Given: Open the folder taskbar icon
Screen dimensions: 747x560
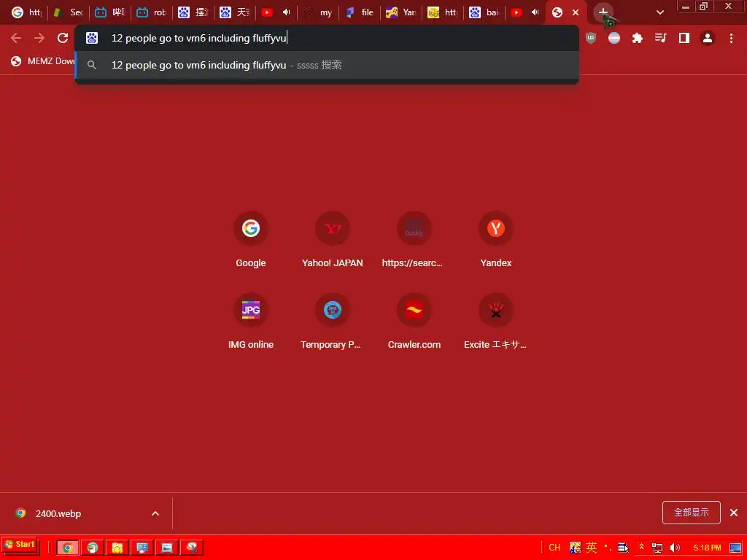Looking at the screenshot, I should 117,548.
